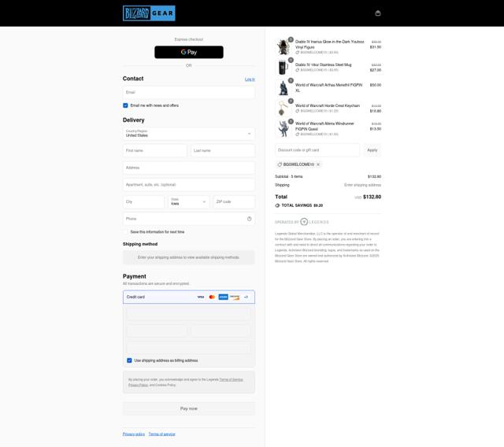The height and width of the screenshot is (447, 504).
Task: Click the $132.80 total amount
Action: (372, 197)
